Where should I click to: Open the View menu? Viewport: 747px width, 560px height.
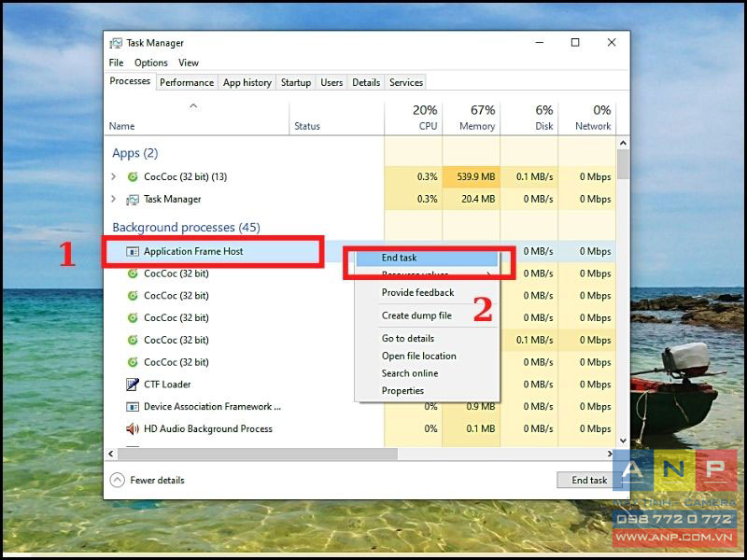pyautogui.click(x=189, y=63)
